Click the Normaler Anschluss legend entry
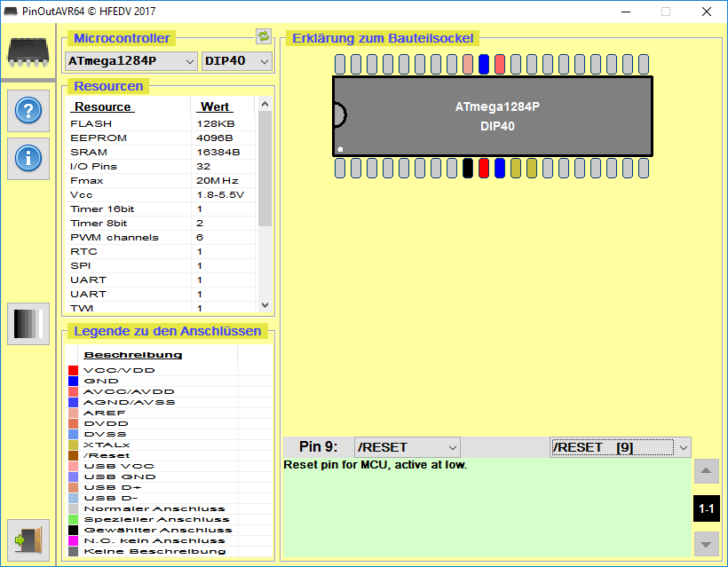 [x=154, y=509]
